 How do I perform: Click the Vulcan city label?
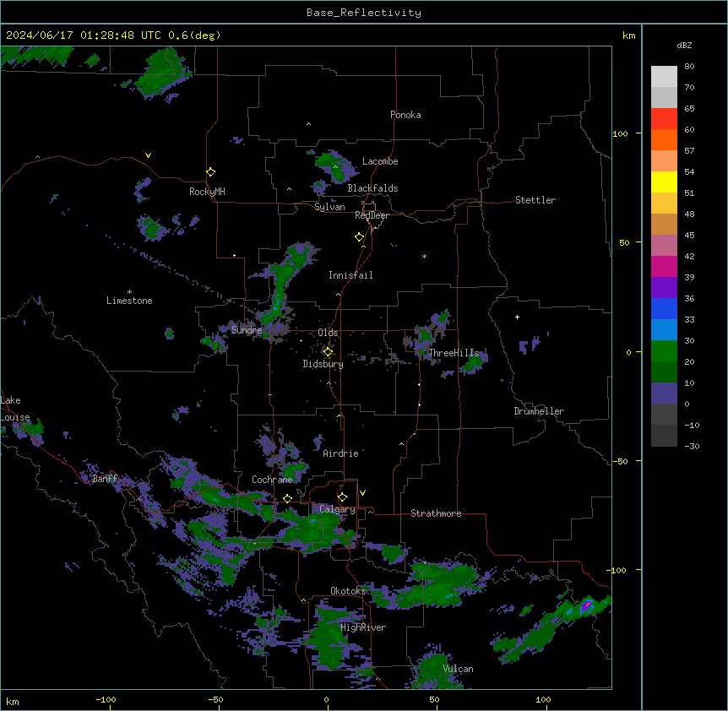point(458,669)
